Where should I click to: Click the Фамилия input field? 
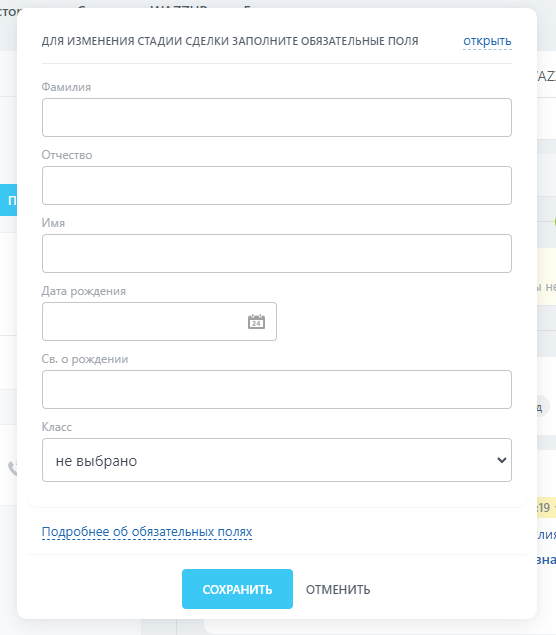(x=277, y=117)
